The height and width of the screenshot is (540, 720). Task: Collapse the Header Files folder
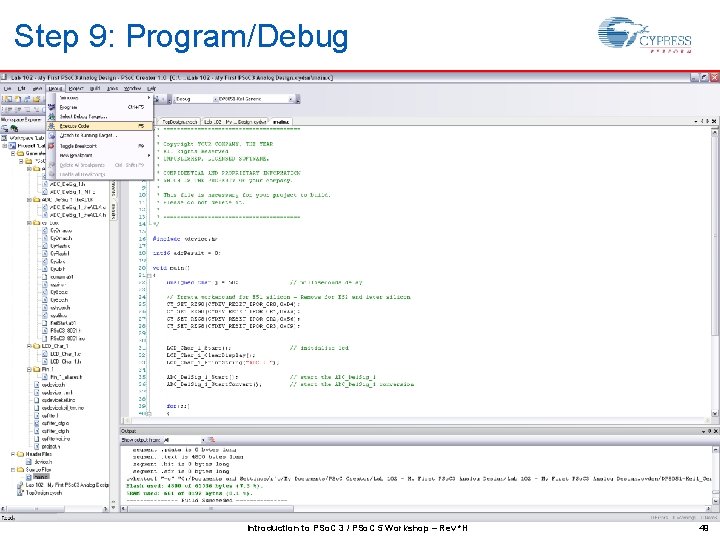point(13,454)
